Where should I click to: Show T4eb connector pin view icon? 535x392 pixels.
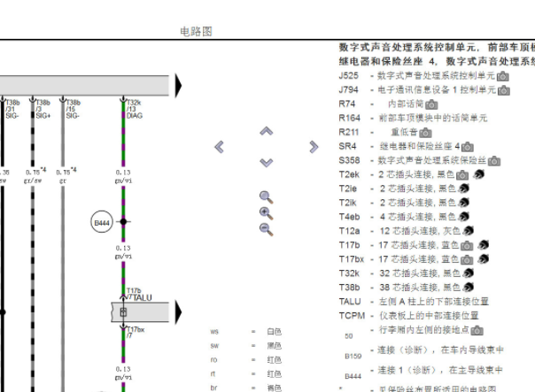coord(463,217)
